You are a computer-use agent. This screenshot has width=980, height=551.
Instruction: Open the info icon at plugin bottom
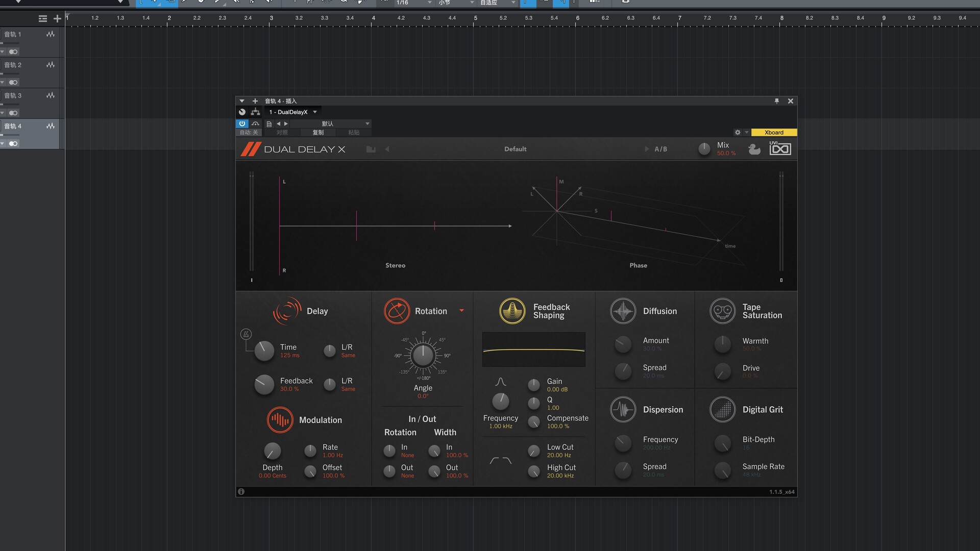[241, 492]
